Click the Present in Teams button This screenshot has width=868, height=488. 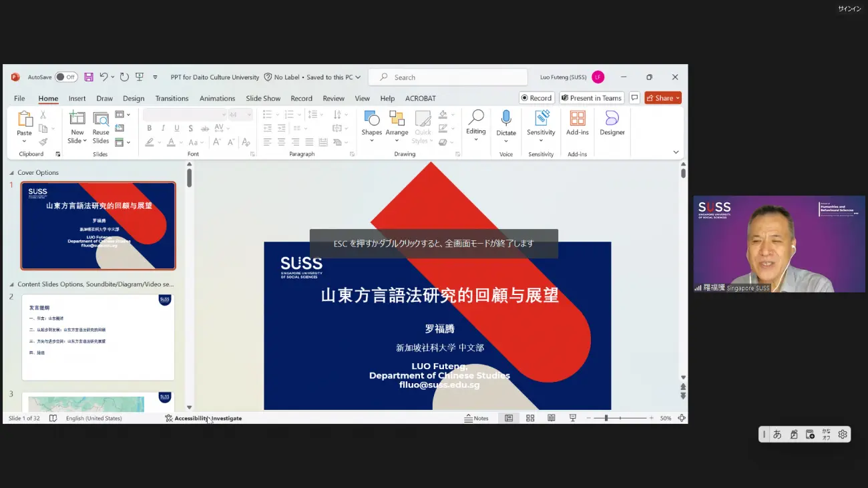(x=592, y=98)
